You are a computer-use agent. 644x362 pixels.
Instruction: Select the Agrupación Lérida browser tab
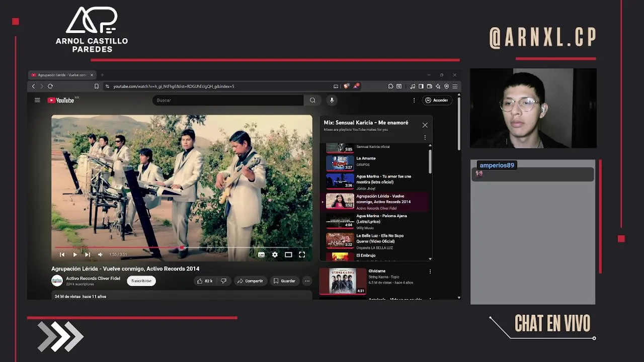tap(62, 75)
